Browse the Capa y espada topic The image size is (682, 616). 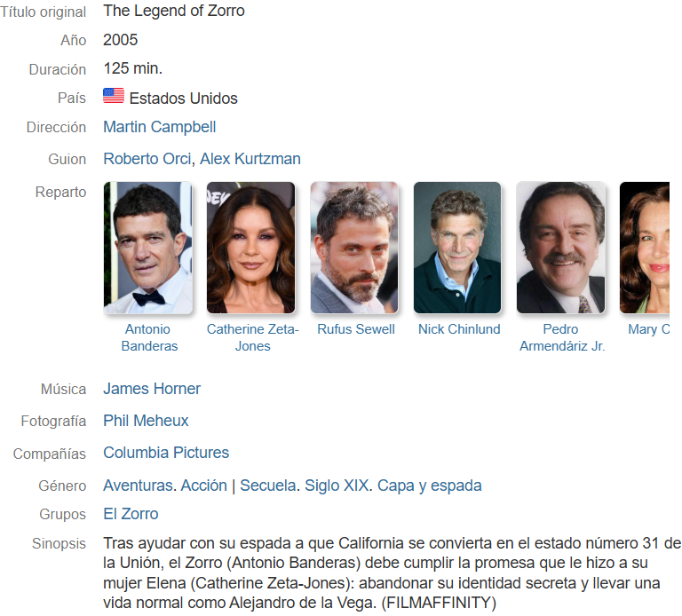coord(429,486)
